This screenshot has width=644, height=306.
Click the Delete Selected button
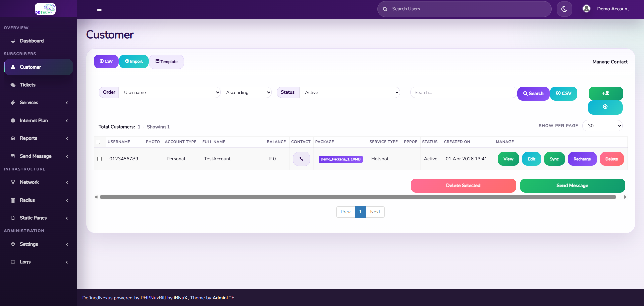point(463,185)
